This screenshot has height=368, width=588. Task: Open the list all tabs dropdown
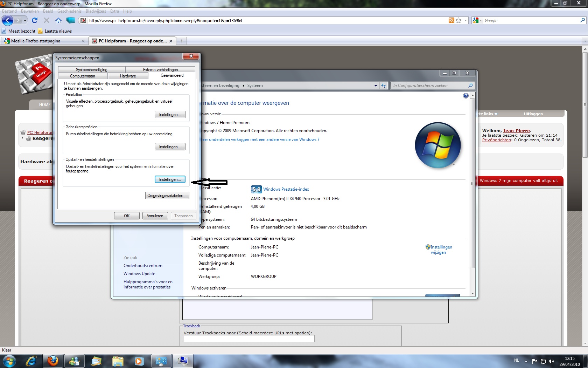coord(584,41)
